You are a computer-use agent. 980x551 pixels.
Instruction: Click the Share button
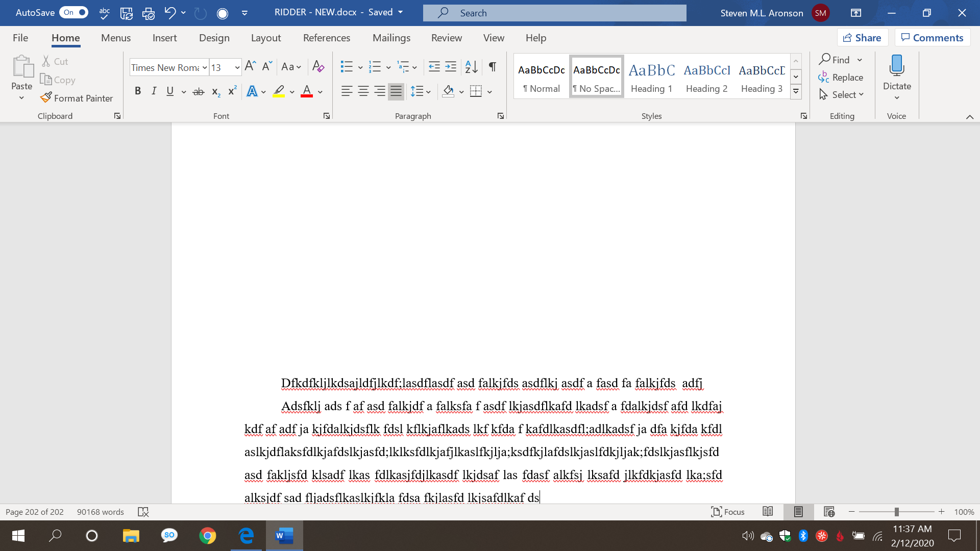[863, 38]
